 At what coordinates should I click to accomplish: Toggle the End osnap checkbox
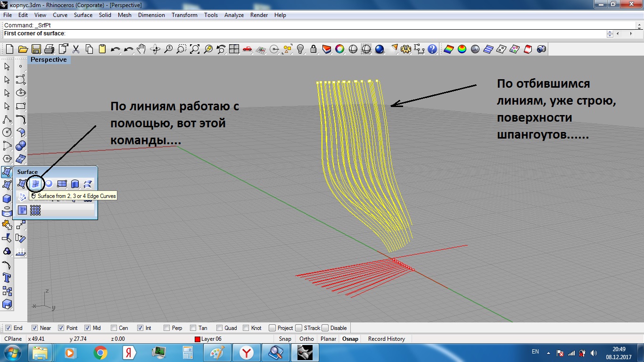8,328
